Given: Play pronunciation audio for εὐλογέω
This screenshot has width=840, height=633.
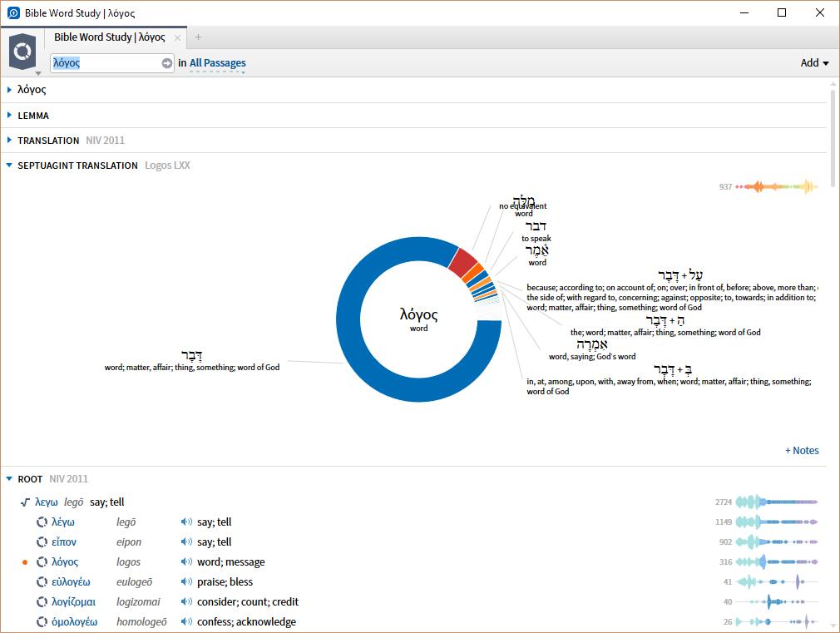Looking at the screenshot, I should click(186, 581).
